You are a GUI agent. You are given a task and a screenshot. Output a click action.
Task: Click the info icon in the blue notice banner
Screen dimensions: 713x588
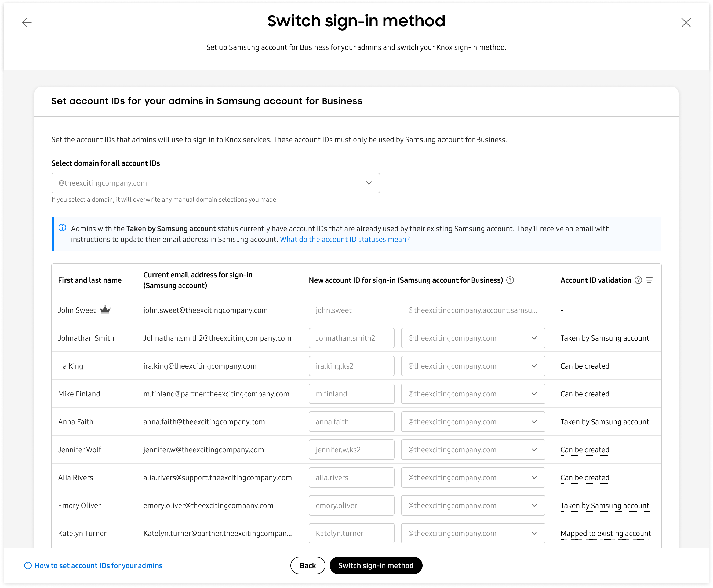tap(62, 228)
